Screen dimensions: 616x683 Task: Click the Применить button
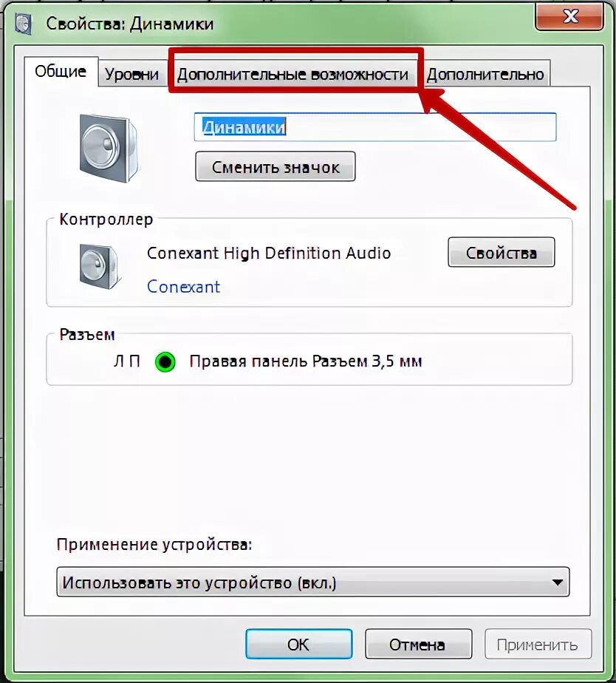tap(538, 644)
